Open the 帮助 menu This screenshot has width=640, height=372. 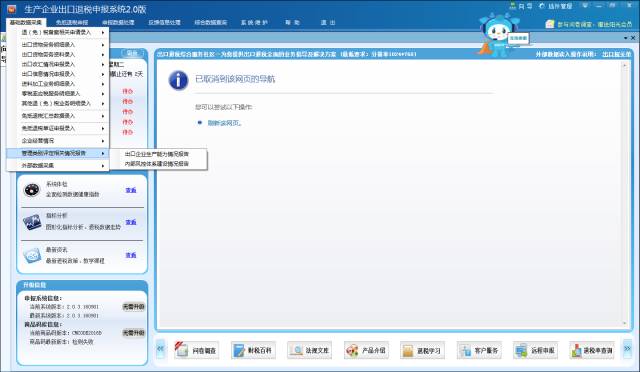[x=292, y=22]
